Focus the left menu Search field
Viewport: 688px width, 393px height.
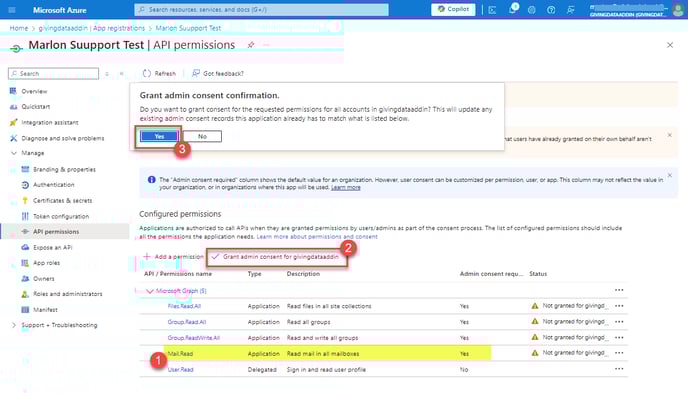54,73
